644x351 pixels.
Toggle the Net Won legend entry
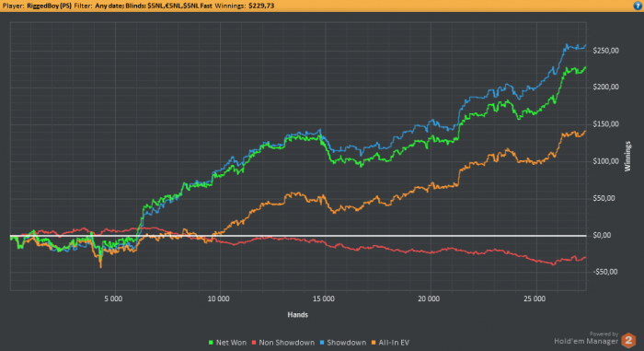coord(227,343)
